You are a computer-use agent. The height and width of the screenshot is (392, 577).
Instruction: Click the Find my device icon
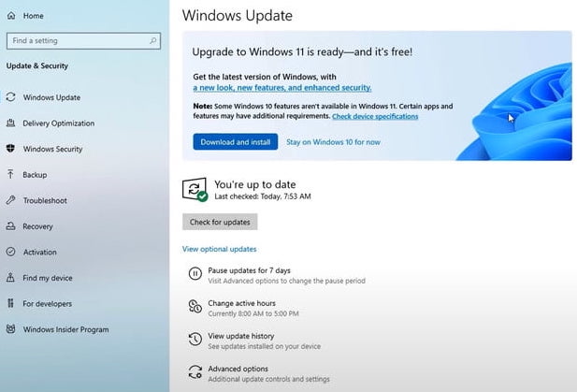[11, 278]
